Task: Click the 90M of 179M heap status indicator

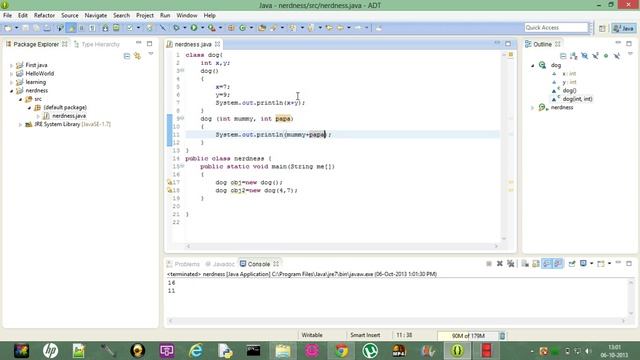Action: tap(468, 336)
